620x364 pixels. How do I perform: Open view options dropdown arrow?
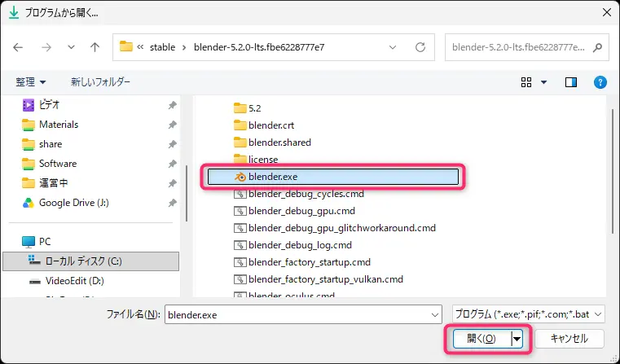tap(544, 82)
